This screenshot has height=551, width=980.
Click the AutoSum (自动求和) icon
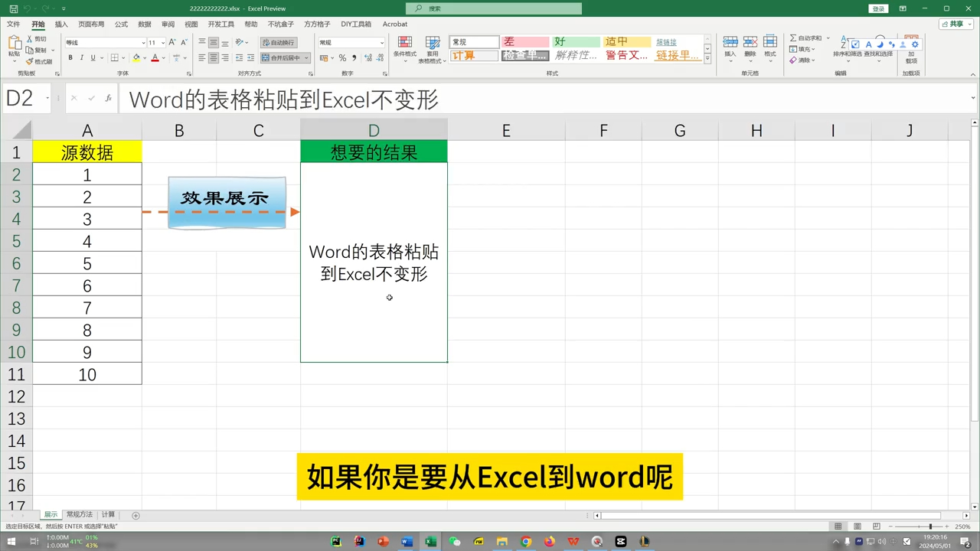[x=793, y=38]
